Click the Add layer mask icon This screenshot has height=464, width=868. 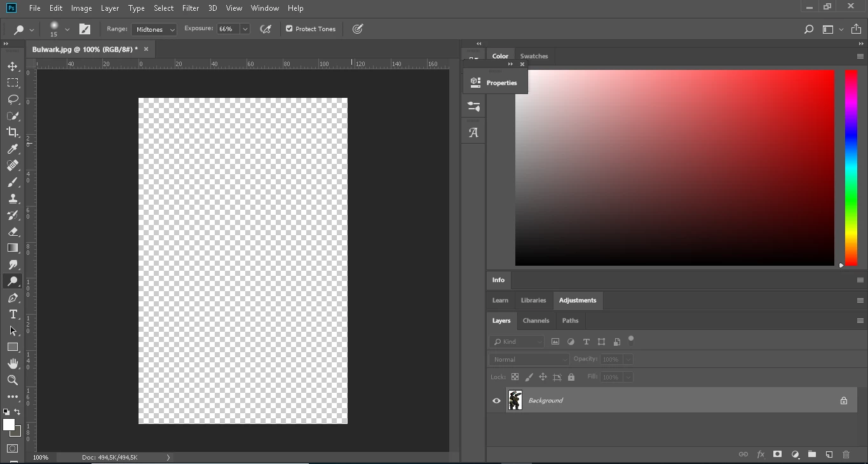click(777, 454)
